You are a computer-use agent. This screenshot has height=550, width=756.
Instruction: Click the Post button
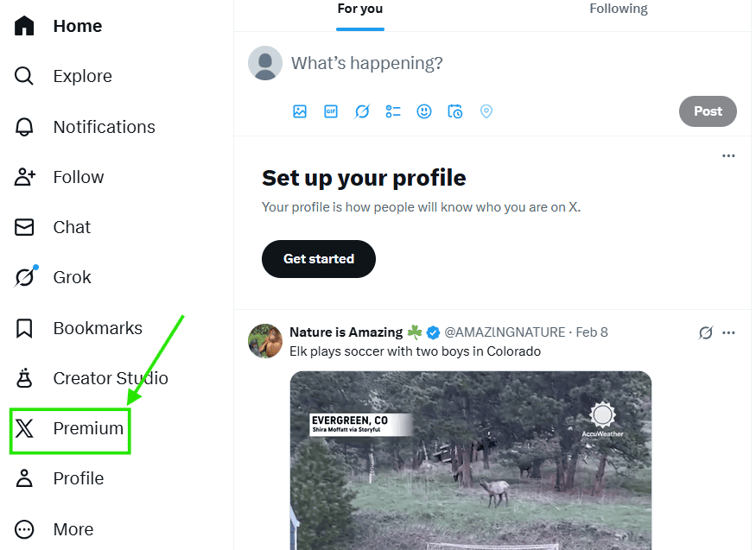(708, 111)
